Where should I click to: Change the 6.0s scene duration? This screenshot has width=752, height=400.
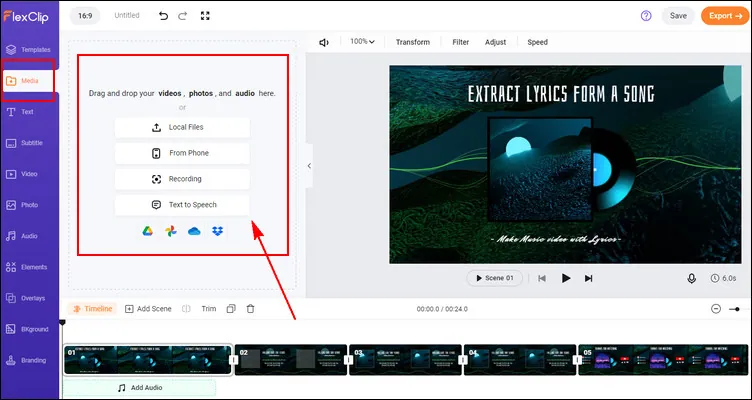(724, 278)
